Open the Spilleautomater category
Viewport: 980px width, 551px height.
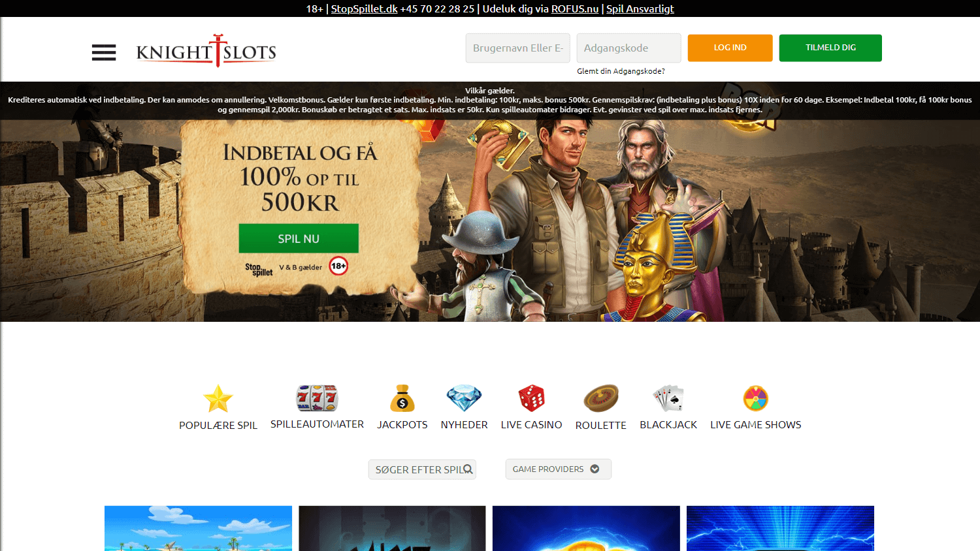point(317,424)
